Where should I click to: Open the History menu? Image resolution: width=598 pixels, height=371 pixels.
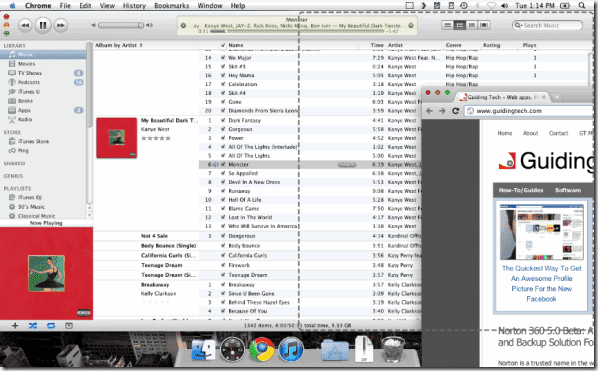134,6
